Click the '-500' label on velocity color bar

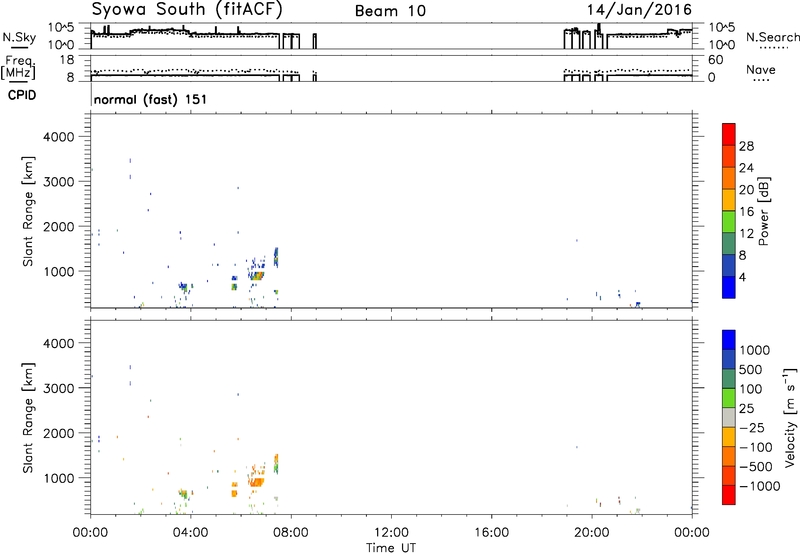pyautogui.click(x=756, y=467)
